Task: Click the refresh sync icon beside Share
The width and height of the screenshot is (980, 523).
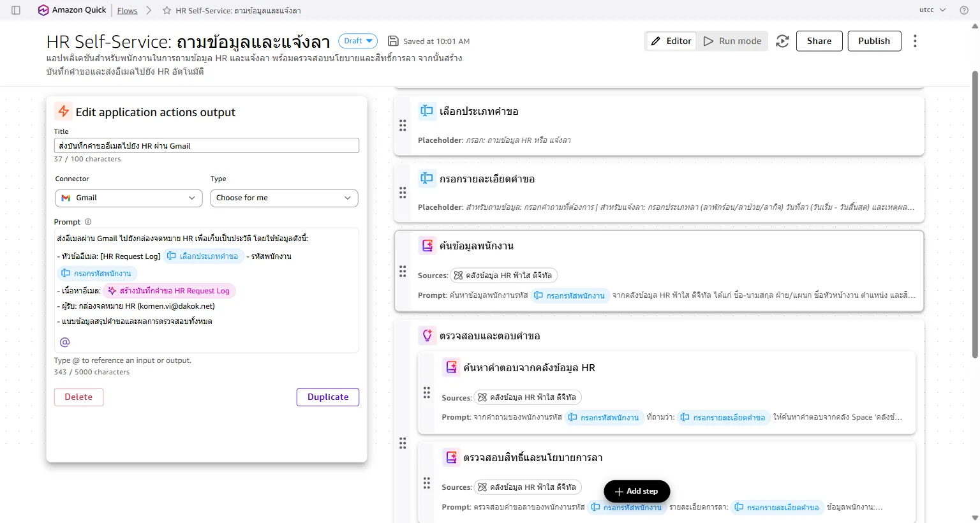Action: [x=782, y=41]
